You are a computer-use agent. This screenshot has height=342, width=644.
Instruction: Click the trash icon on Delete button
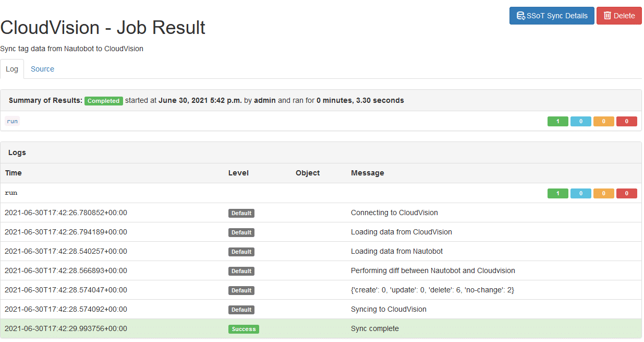click(607, 16)
